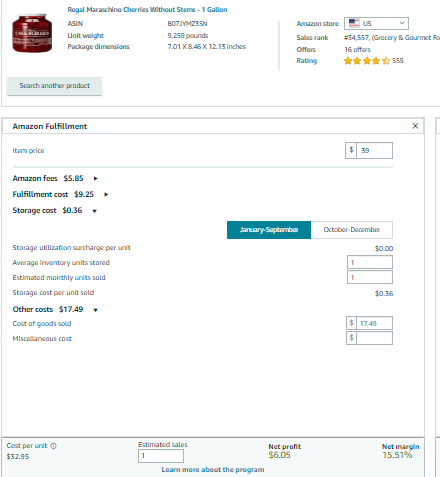Click the Cost per unit $32.95 value
The width and height of the screenshot is (440, 477).
[18, 456]
